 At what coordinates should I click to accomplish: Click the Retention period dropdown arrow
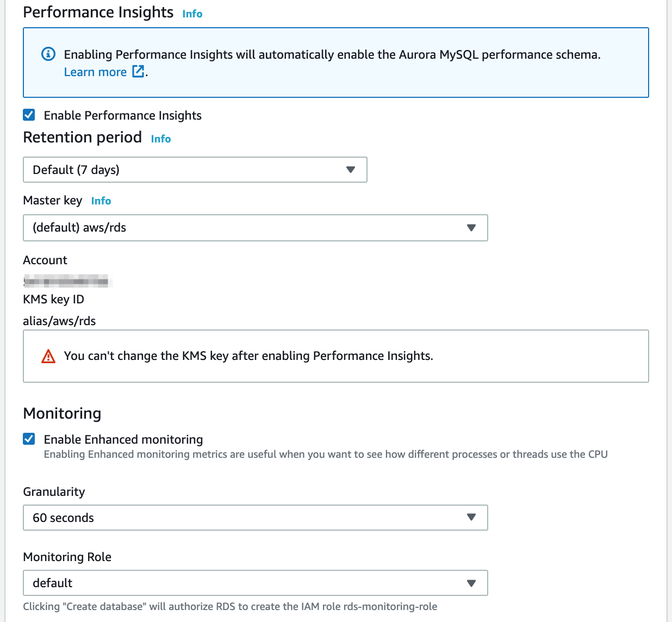(x=351, y=170)
